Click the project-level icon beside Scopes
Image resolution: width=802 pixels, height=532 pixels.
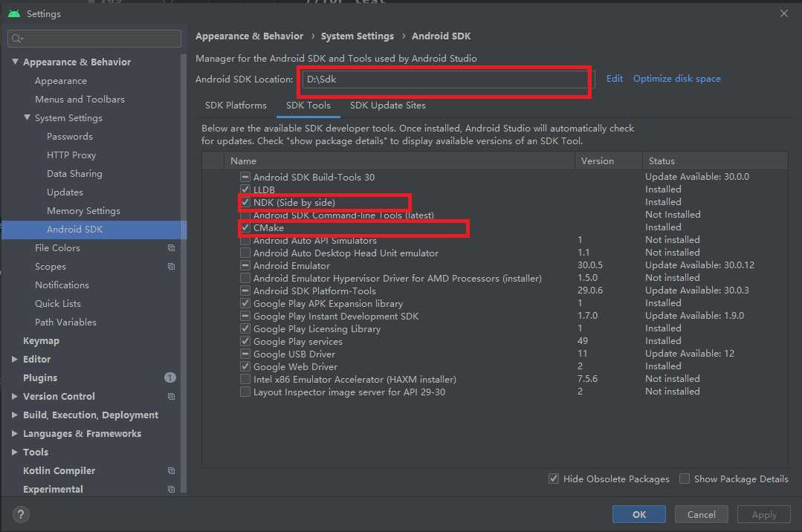tap(172, 267)
